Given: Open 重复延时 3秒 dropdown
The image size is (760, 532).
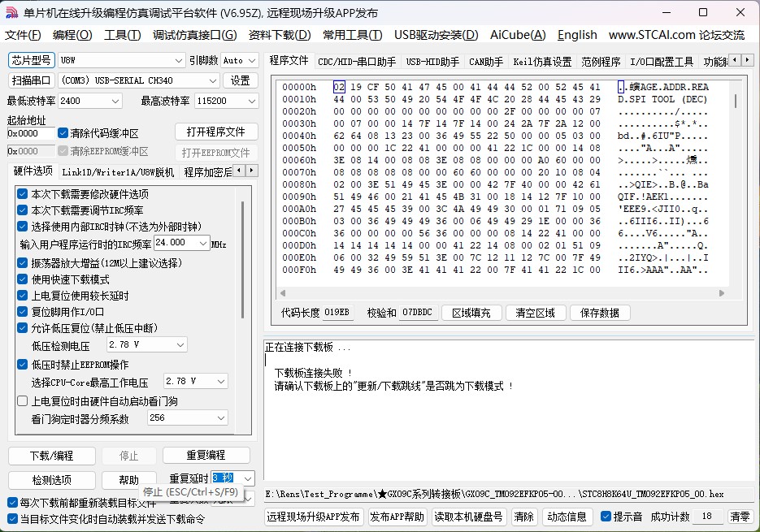Looking at the screenshot, I should coord(248,478).
